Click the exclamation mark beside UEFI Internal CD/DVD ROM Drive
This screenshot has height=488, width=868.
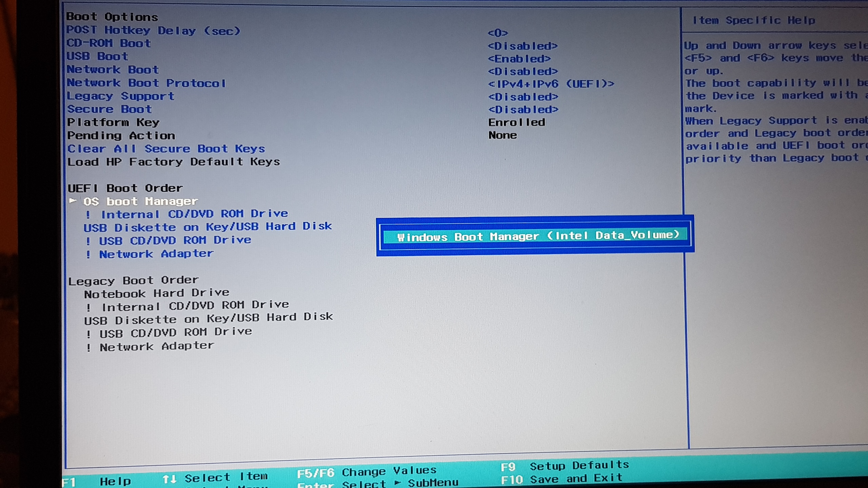88,215
